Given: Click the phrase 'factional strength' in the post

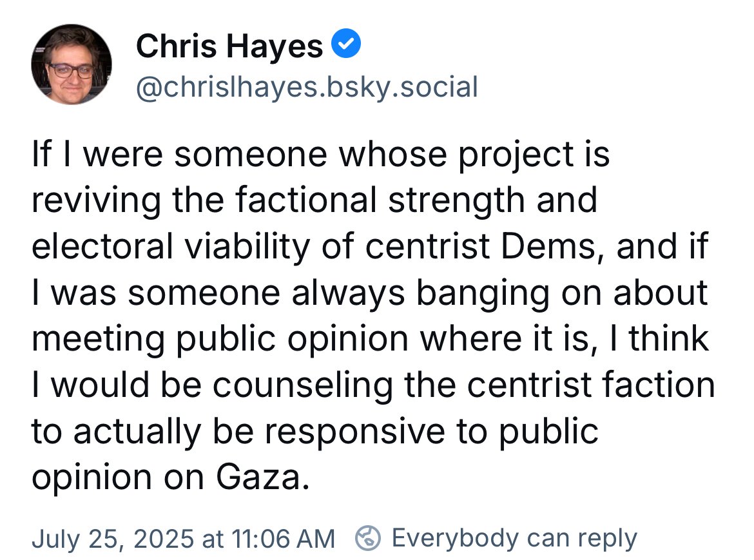Looking at the screenshot, I should [380, 200].
